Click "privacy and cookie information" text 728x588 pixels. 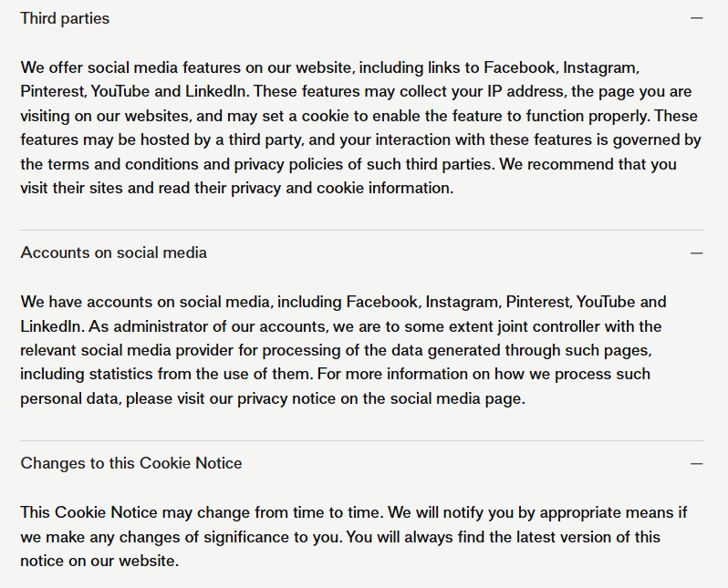pos(346,189)
